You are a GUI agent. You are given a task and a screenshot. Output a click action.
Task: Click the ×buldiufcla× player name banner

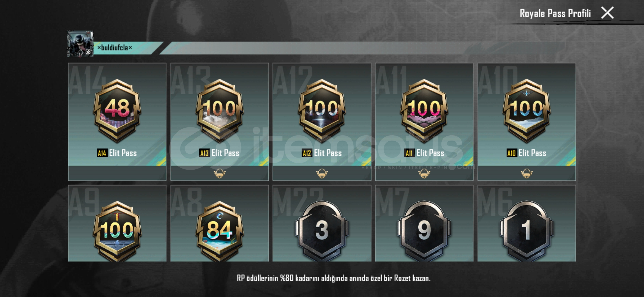(x=114, y=48)
